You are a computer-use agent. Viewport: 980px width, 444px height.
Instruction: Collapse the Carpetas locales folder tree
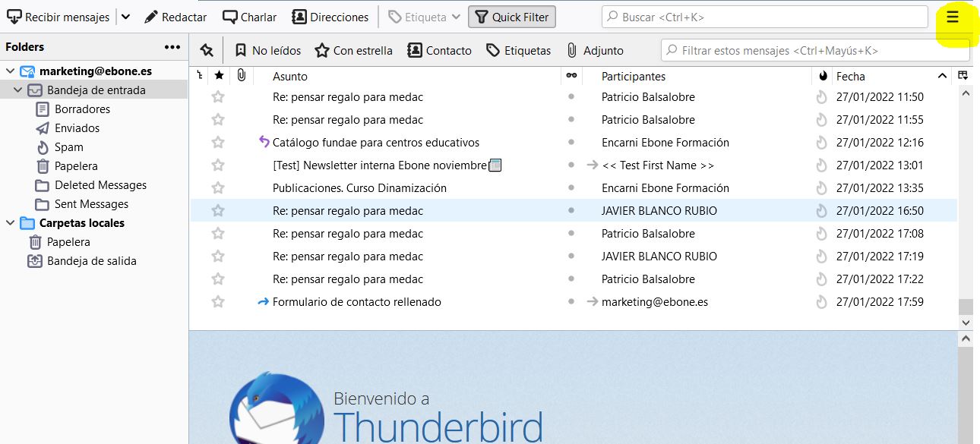pos(10,223)
